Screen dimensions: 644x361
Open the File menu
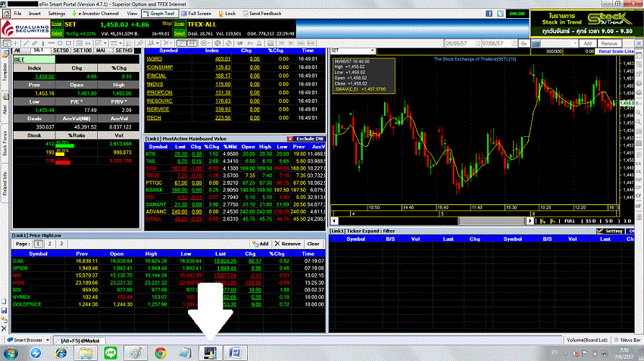[17, 14]
